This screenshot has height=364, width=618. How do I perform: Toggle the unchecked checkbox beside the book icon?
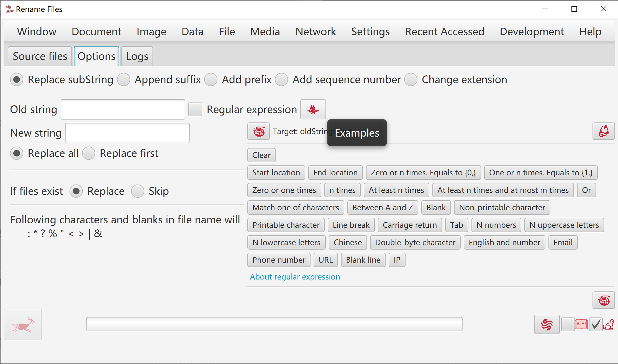(568, 324)
